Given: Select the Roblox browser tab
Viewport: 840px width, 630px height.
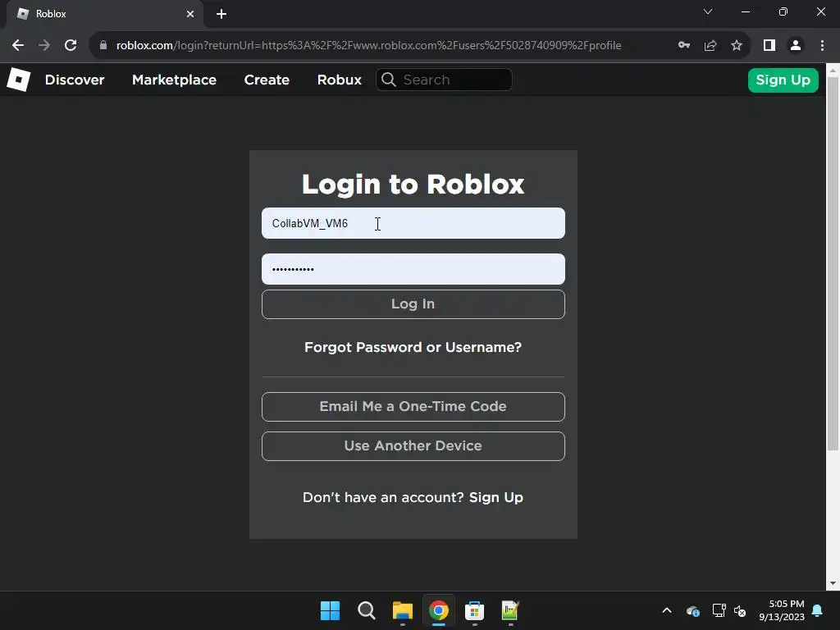Looking at the screenshot, I should pos(104,14).
